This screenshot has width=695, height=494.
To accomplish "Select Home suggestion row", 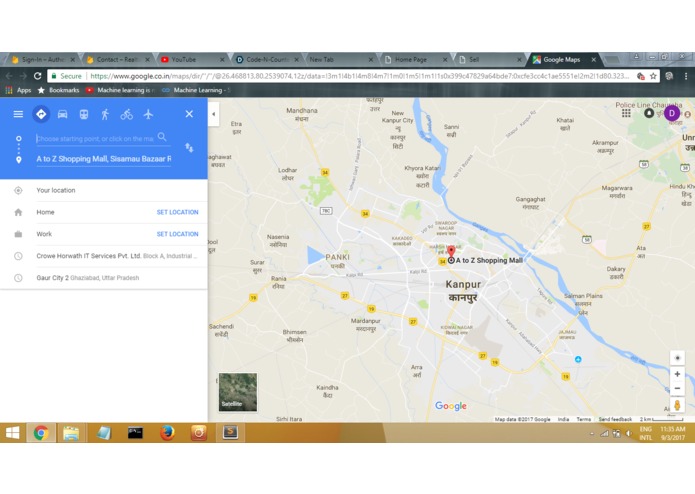I will tap(104, 212).
